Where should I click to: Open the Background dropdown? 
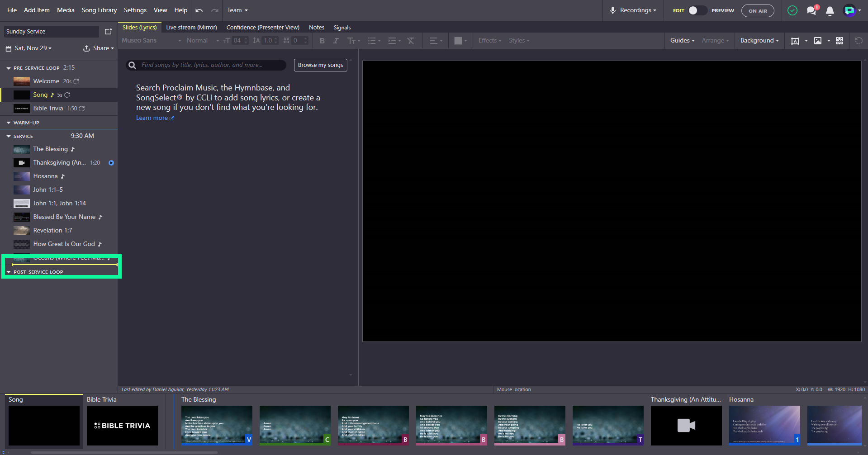click(x=759, y=41)
